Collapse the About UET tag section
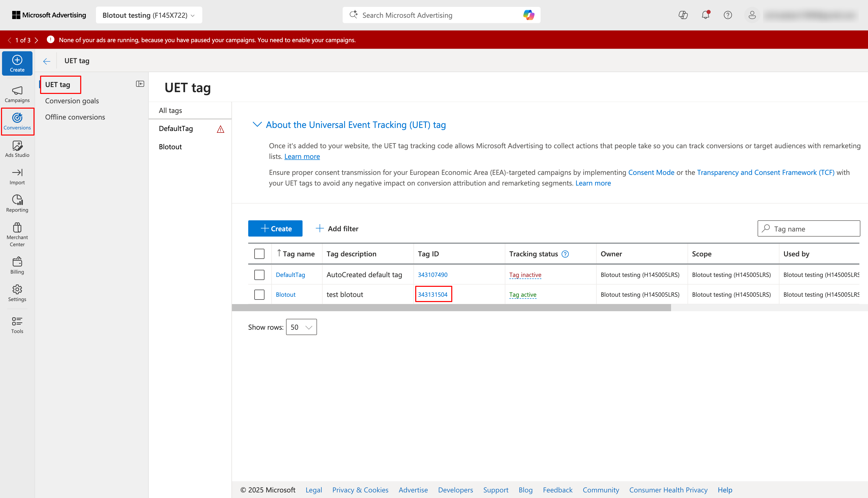The image size is (868, 498). (257, 124)
